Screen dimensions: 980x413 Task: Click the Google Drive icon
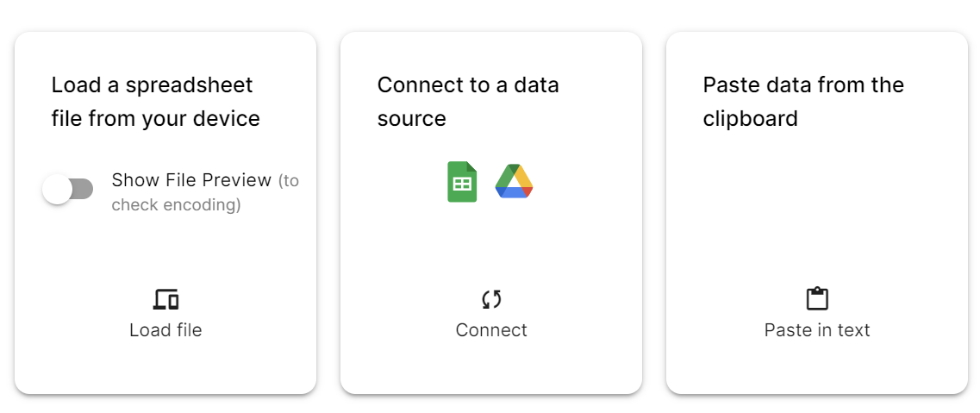pyautogui.click(x=514, y=182)
